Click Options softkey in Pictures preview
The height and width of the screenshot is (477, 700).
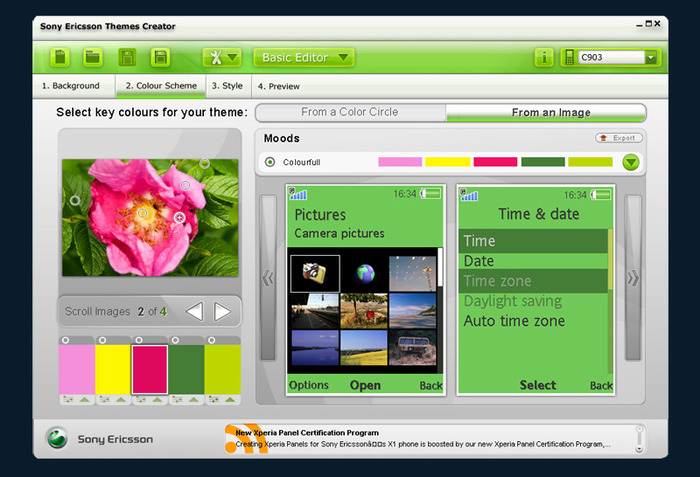tap(308, 385)
